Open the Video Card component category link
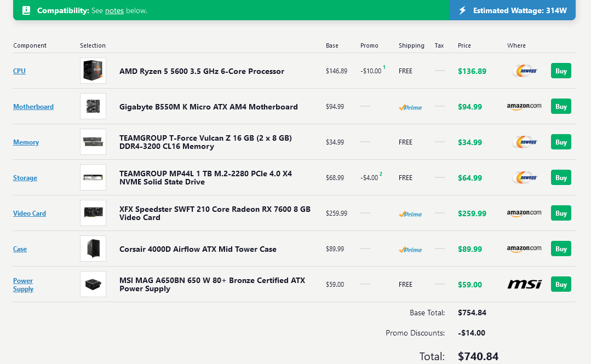This screenshot has width=591, height=364. 30,213
